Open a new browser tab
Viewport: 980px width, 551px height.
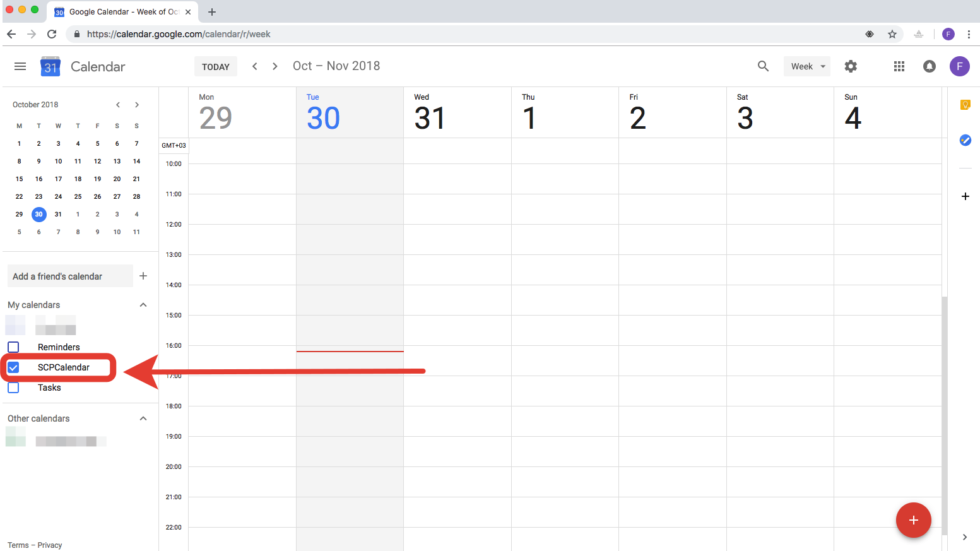(212, 12)
